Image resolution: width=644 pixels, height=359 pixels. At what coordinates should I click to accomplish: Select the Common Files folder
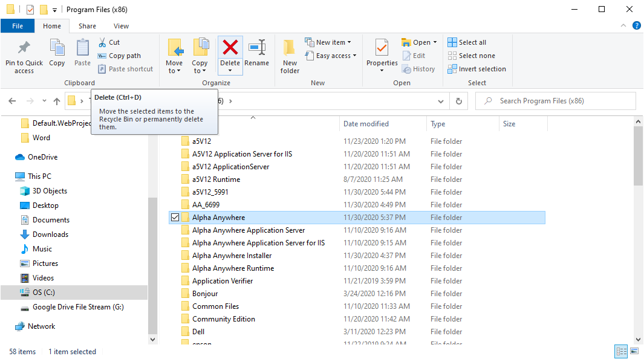[215, 306]
